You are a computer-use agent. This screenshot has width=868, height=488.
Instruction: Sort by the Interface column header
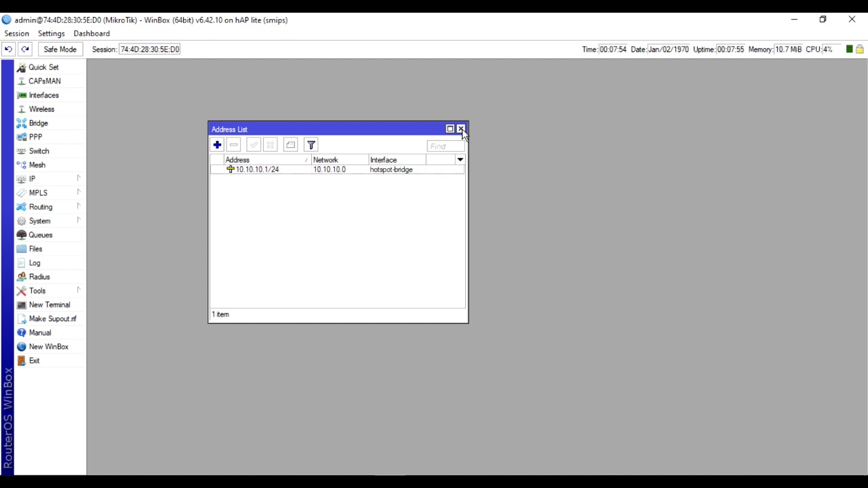(x=397, y=160)
